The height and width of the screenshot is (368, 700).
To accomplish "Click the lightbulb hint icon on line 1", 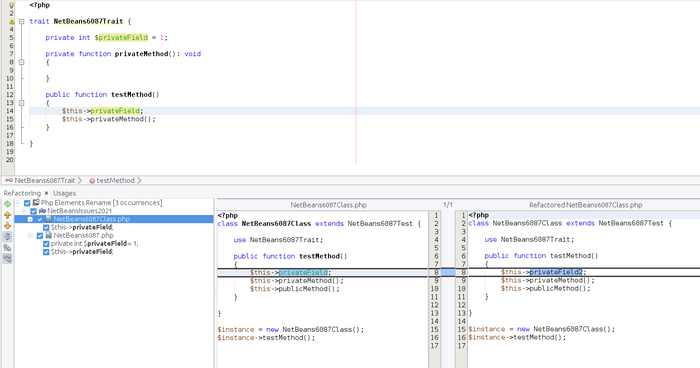I will 12,5.
